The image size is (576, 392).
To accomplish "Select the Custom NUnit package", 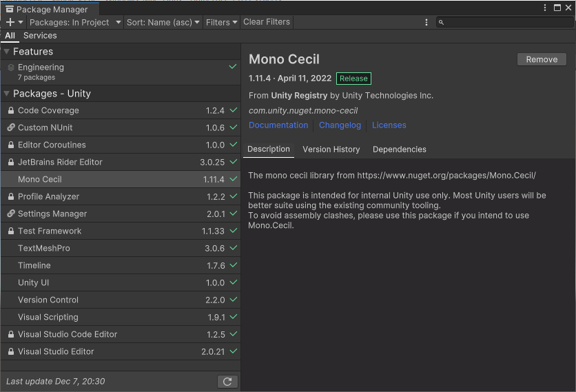I will pos(121,127).
